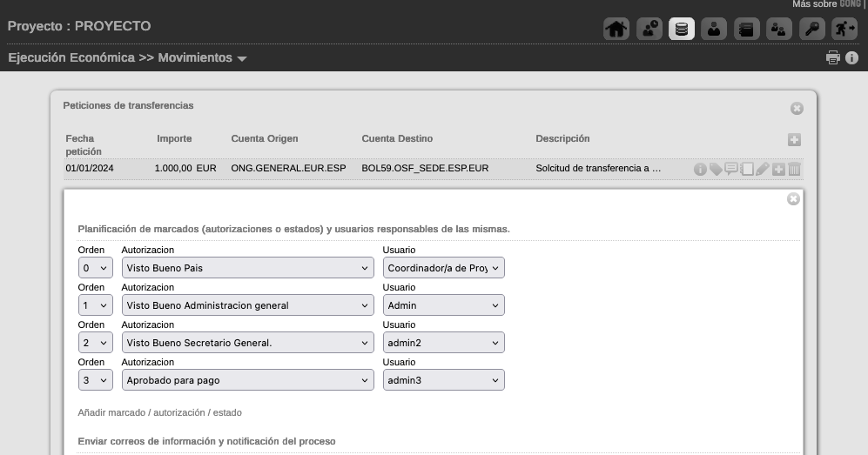Click the Descripción column header
This screenshot has width=868, height=455.
click(562, 139)
